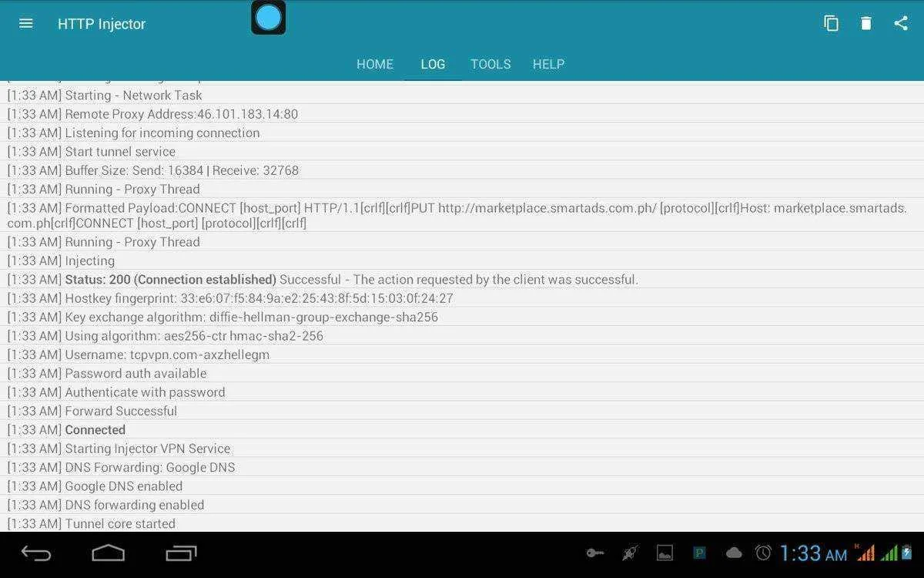924x578 pixels.
Task: Copy the log with the copy icon
Action: coord(831,23)
